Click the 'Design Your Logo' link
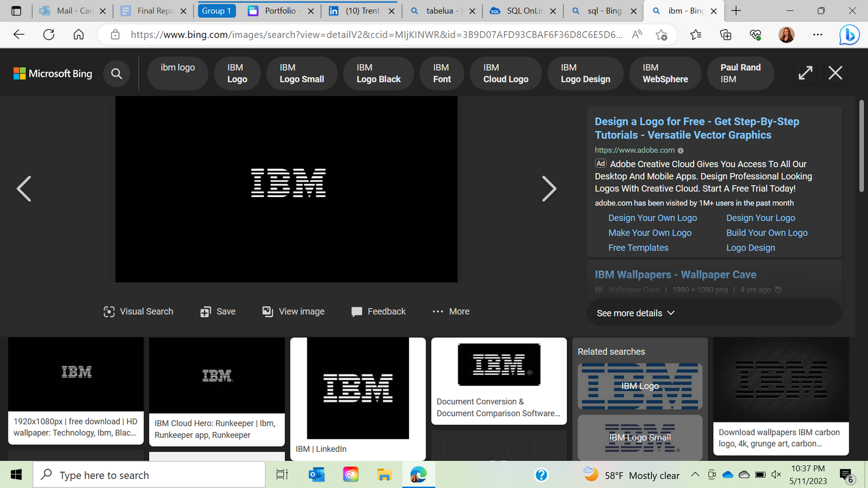This screenshot has width=868, height=488. coord(761,218)
